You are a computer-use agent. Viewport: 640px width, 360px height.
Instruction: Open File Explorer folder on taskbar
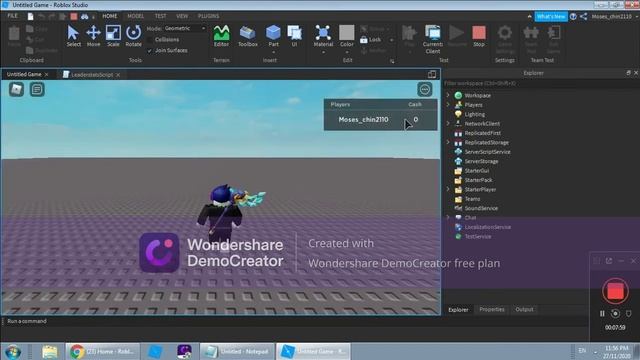click(x=49, y=351)
